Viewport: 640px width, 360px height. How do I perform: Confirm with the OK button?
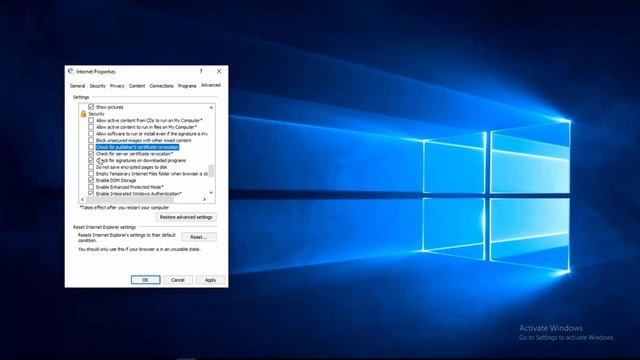click(145, 280)
